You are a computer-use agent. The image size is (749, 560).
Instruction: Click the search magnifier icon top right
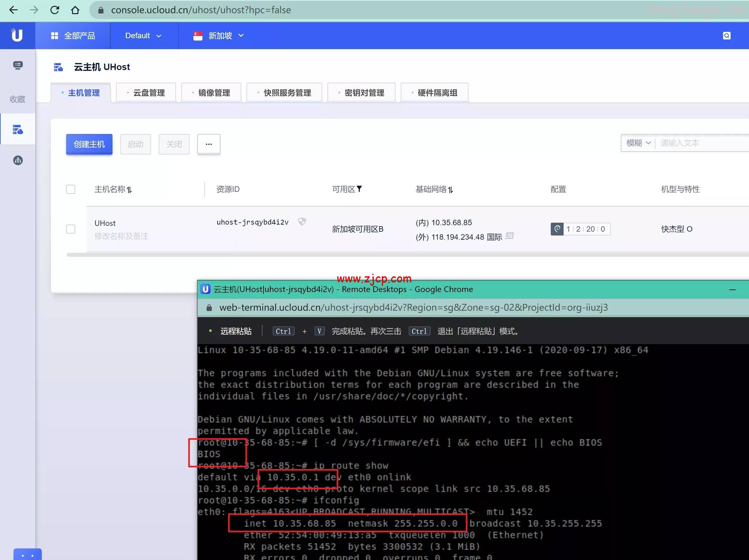click(x=727, y=35)
